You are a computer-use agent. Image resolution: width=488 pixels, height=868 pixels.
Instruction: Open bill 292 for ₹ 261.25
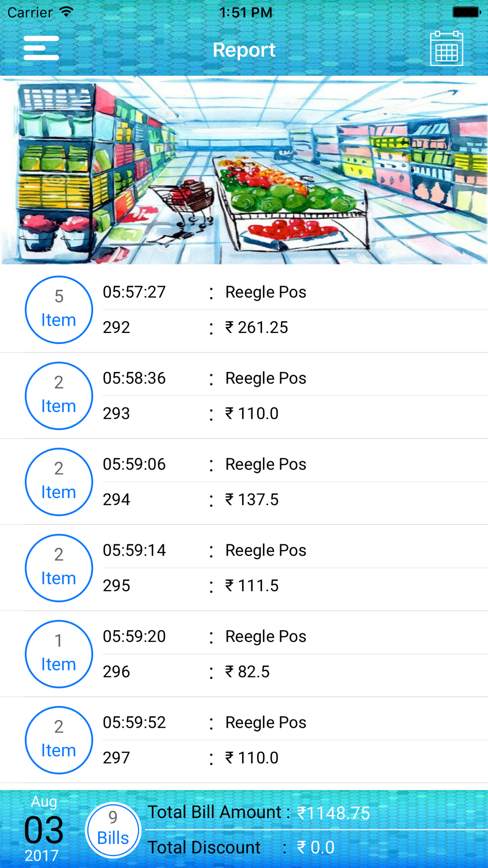(256, 327)
